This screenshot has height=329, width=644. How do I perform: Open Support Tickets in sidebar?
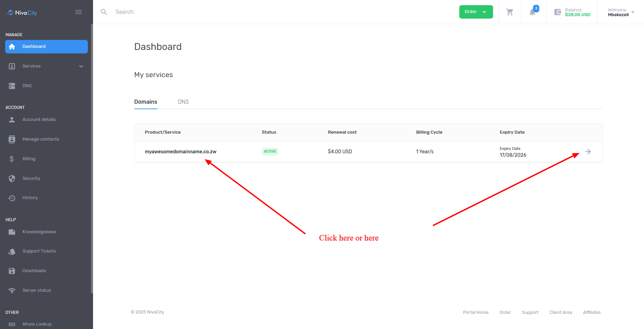[39, 251]
